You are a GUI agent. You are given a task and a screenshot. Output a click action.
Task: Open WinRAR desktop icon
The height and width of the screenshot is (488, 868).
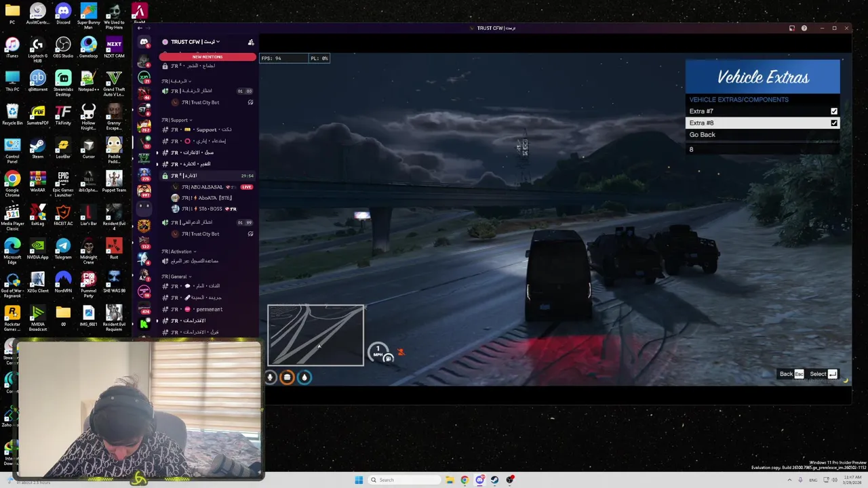(x=37, y=182)
